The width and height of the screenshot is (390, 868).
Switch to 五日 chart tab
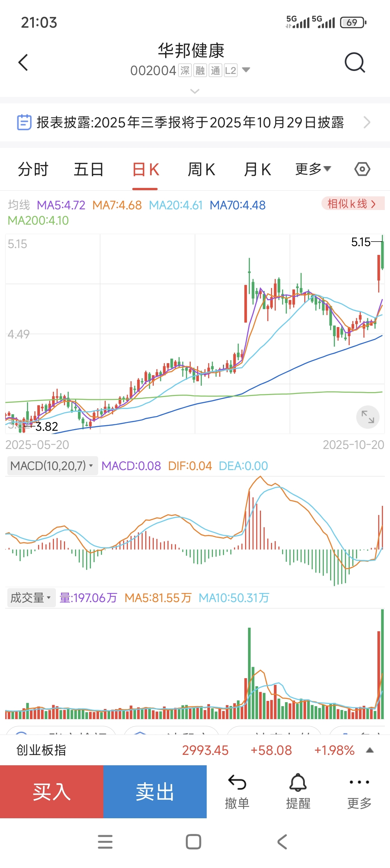89,169
